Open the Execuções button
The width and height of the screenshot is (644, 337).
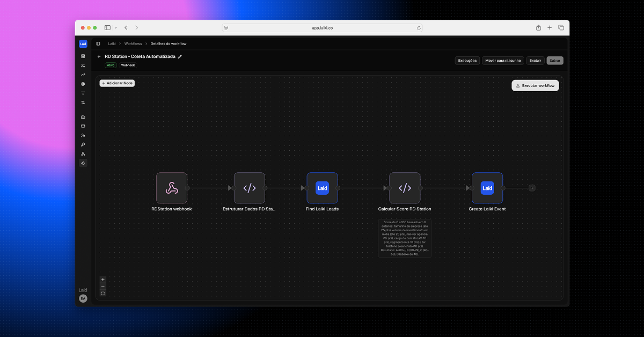[467, 61]
